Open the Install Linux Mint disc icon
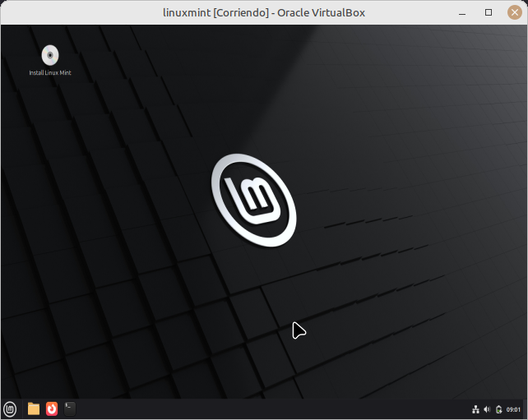Image resolution: width=528 pixels, height=420 pixels. tap(50, 55)
